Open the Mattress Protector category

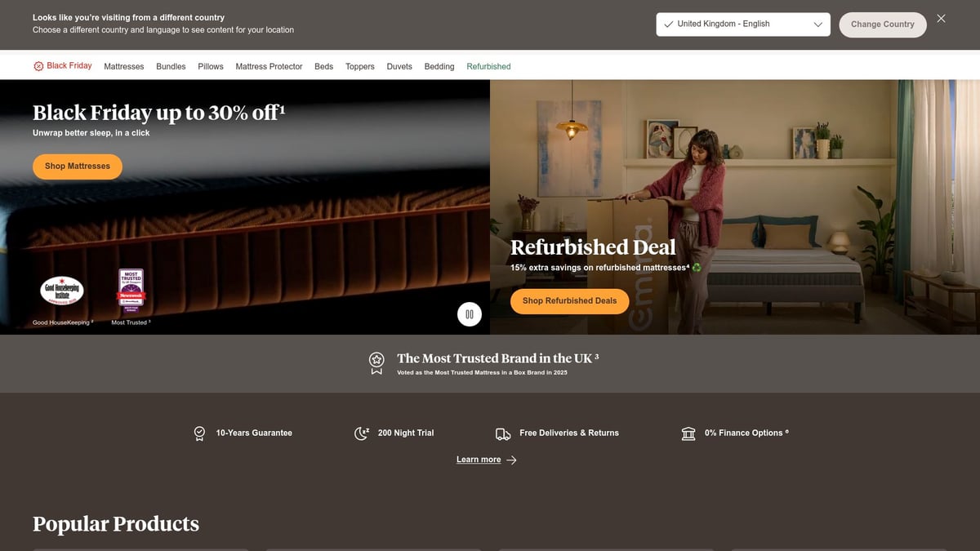click(x=269, y=67)
